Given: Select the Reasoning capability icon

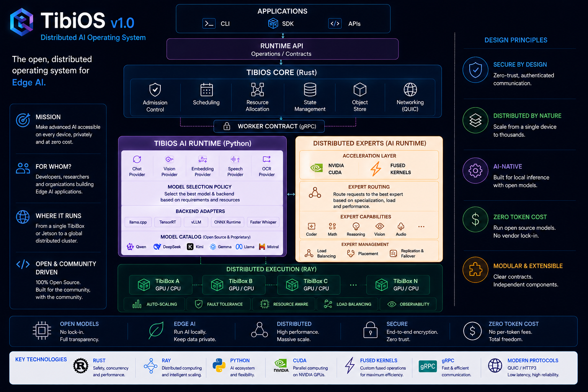Looking at the screenshot, I should coord(356,226).
